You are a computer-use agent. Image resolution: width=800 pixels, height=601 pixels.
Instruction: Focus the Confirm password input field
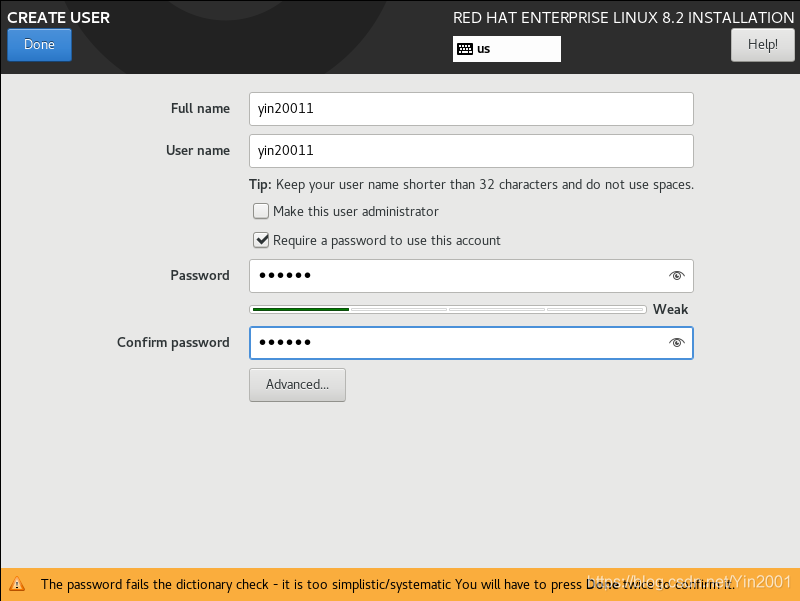point(471,342)
